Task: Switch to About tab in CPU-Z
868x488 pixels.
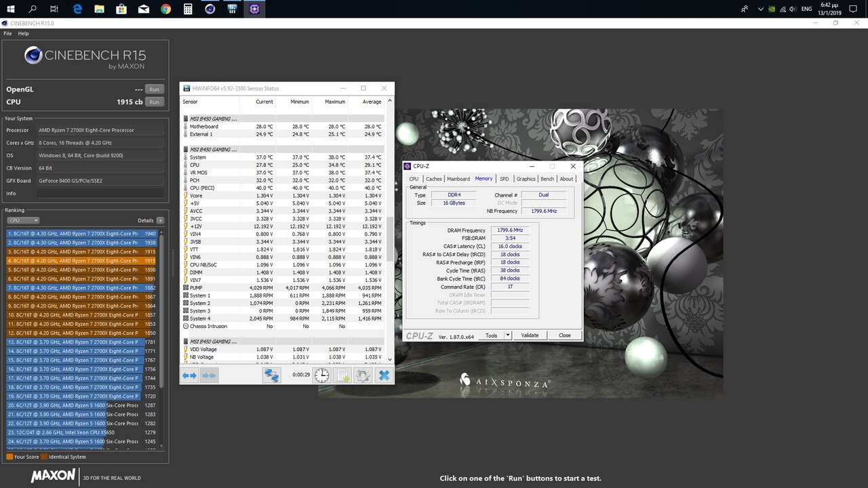Action: point(566,179)
